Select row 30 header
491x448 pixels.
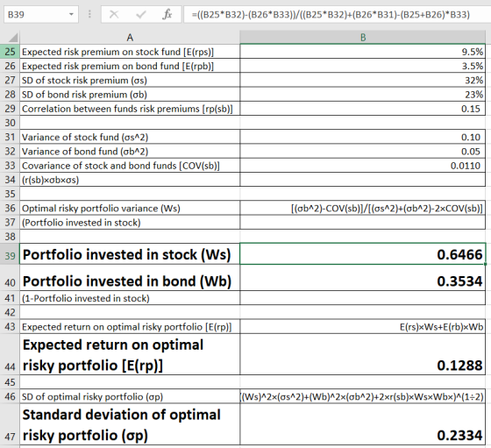click(10, 123)
